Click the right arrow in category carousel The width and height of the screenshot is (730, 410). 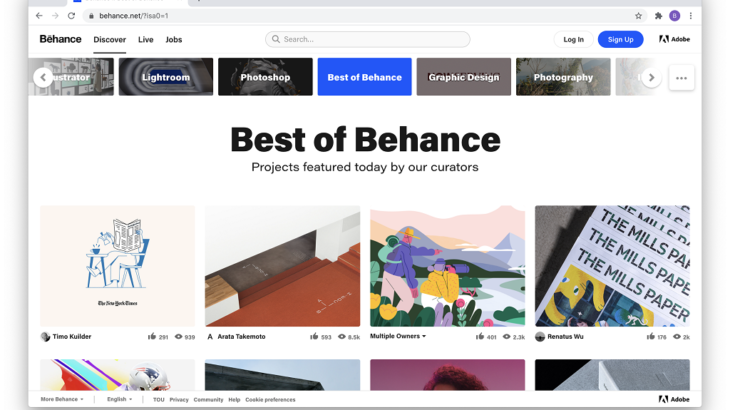coord(651,77)
